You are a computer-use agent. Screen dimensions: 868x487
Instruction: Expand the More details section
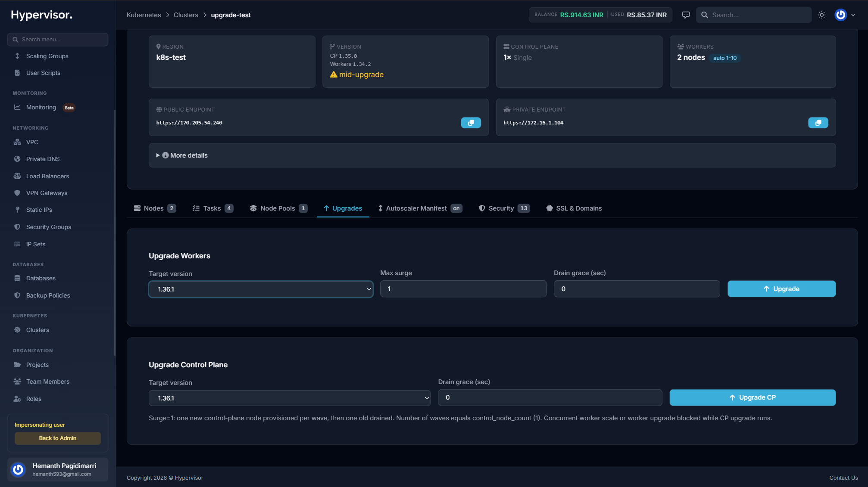[492, 155]
